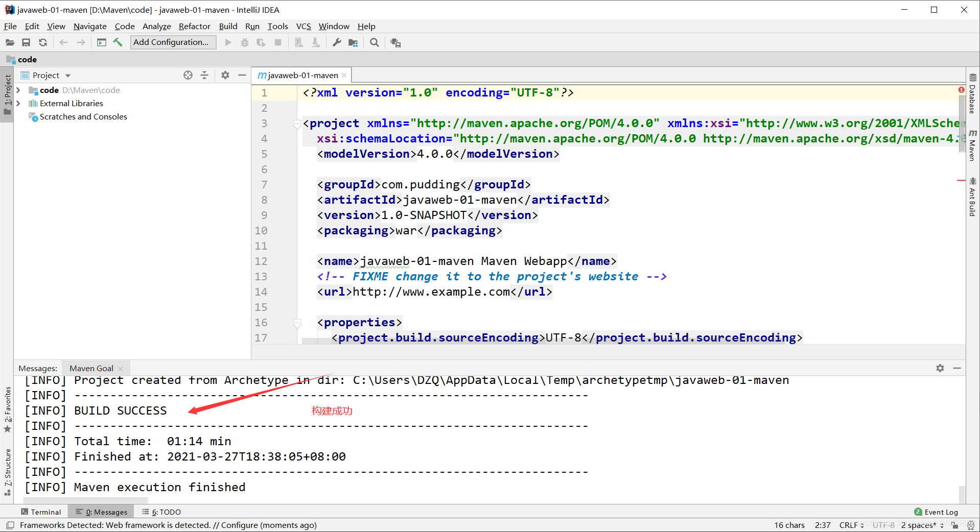Open Settings via the wrench icon

click(x=337, y=42)
